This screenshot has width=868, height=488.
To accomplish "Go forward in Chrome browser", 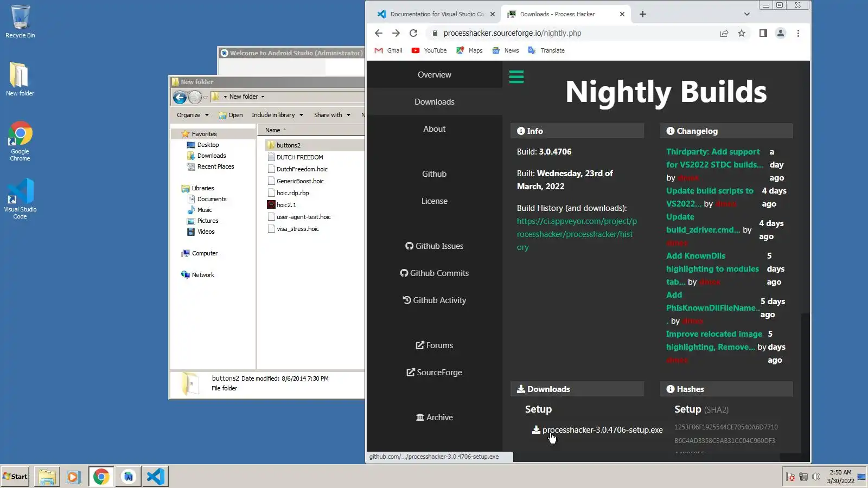I will point(396,33).
